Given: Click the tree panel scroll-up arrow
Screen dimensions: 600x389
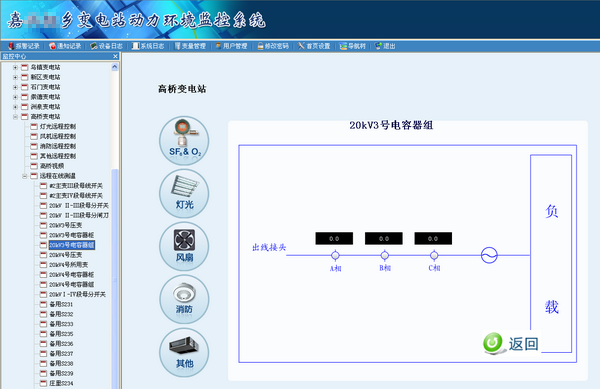Looking at the screenshot, I should 115,67.
